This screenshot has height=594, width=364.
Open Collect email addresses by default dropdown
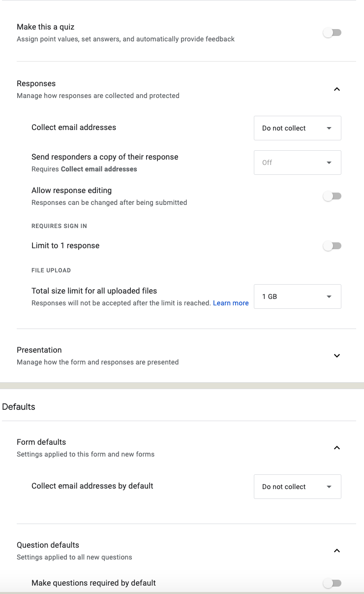click(298, 487)
